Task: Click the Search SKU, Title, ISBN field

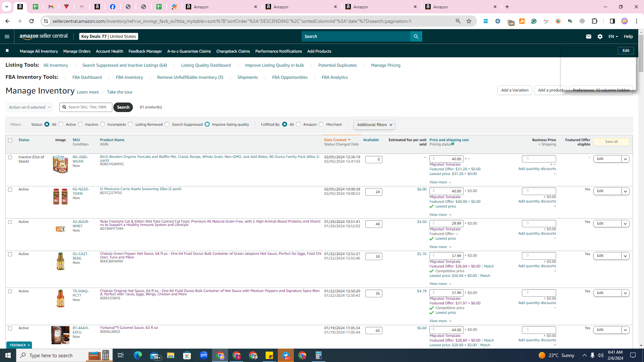Action: tap(86, 107)
